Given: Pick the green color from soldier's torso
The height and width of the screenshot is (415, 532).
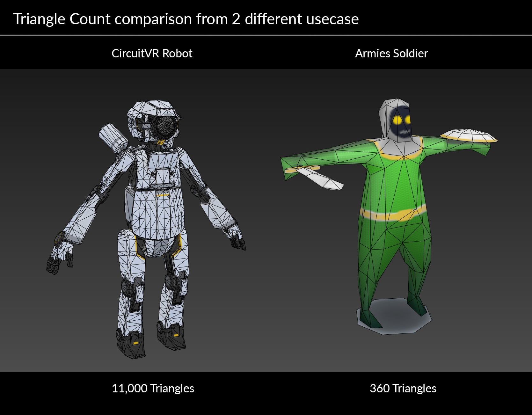Looking at the screenshot, I should (393, 185).
